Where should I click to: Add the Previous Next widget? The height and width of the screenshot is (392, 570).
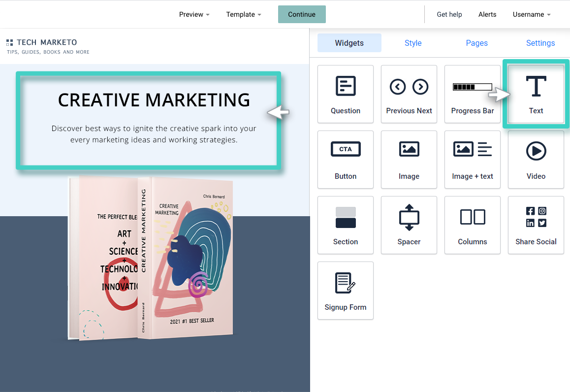(x=409, y=94)
